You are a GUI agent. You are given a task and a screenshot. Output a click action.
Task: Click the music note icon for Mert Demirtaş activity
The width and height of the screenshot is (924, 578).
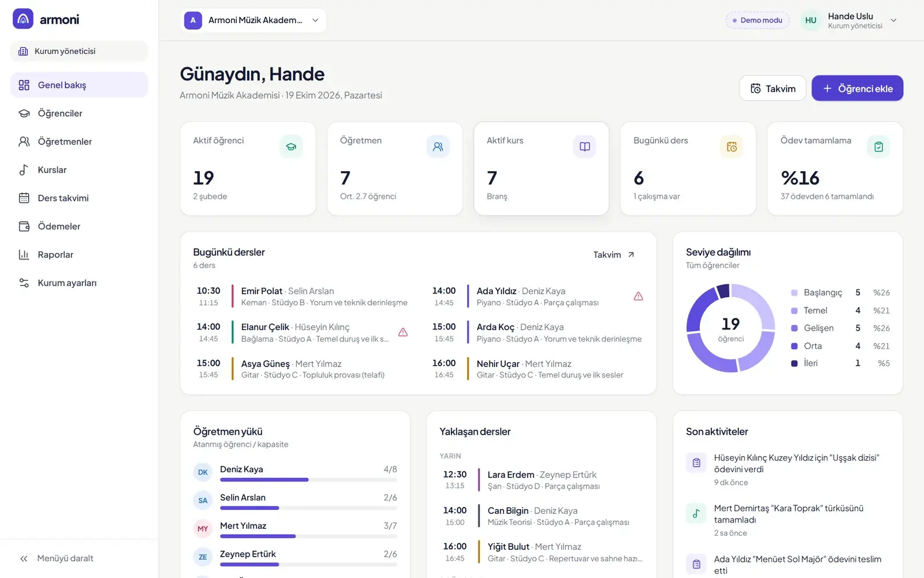click(696, 513)
